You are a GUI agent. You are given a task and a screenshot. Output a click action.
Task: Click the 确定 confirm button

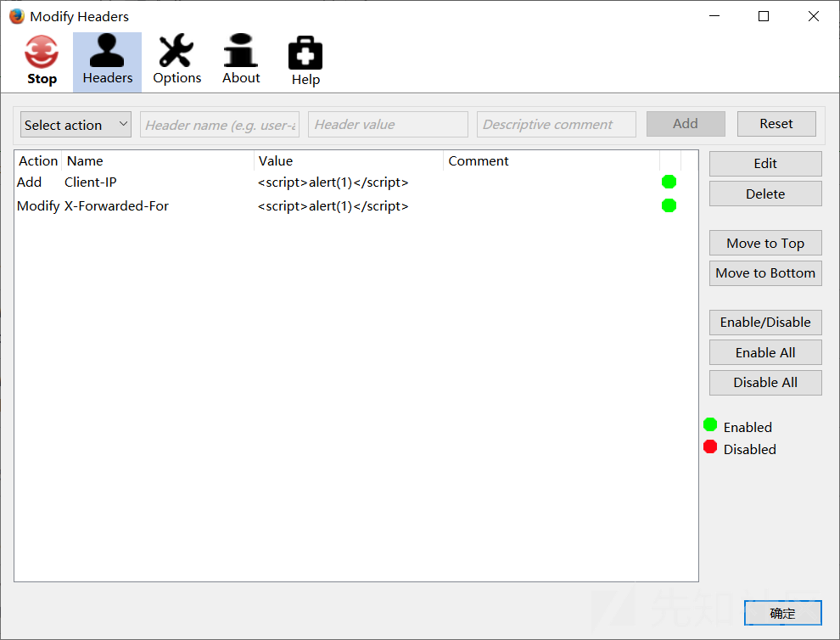coord(782,613)
